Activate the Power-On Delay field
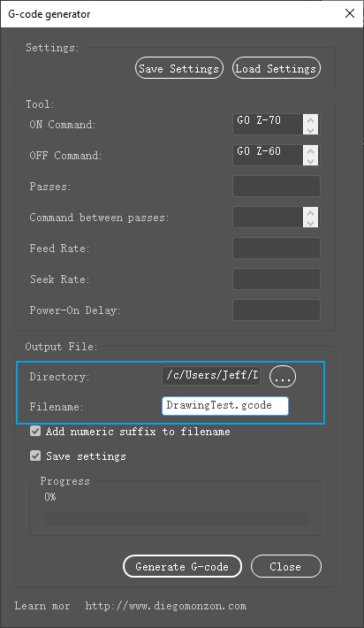The image size is (364, 628). (277, 310)
